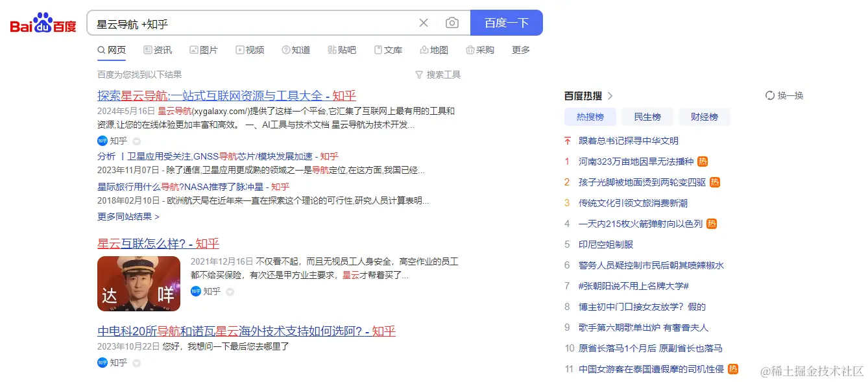Expand dropdown arrow beside first 知乎 source

(136, 141)
